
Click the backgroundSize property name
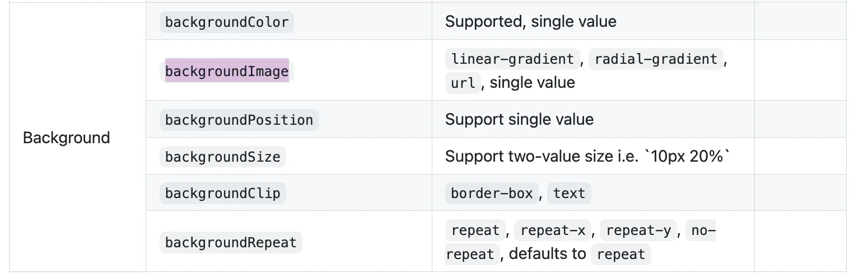(x=223, y=157)
